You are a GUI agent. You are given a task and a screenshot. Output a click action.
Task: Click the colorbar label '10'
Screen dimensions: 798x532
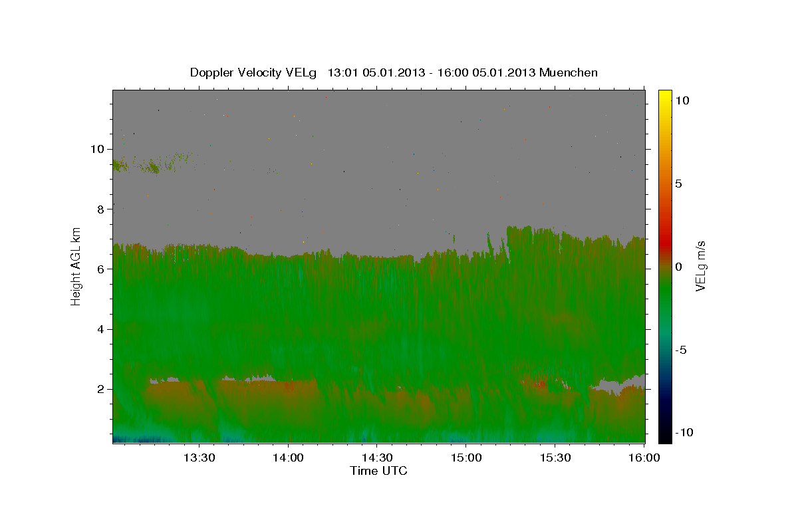click(682, 100)
